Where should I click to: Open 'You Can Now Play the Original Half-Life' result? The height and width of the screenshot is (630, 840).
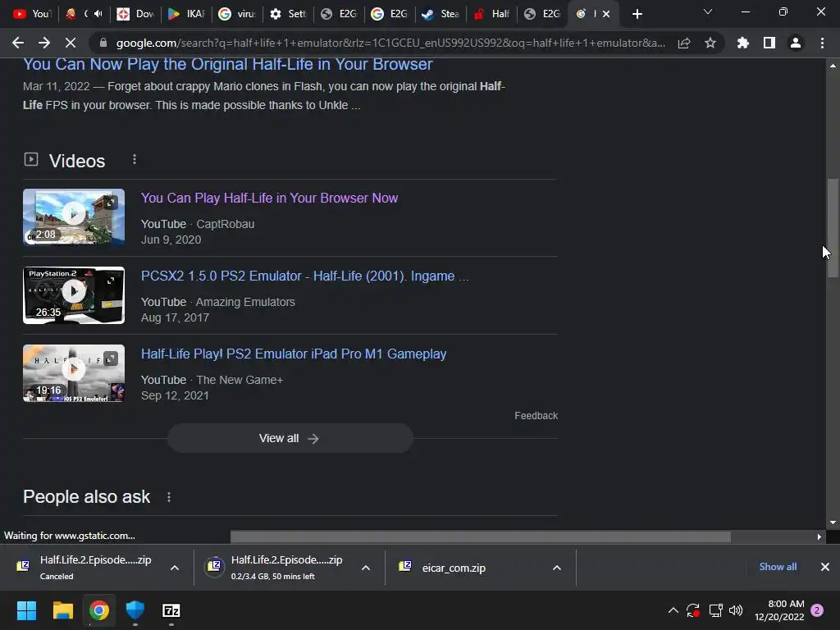[x=228, y=64]
